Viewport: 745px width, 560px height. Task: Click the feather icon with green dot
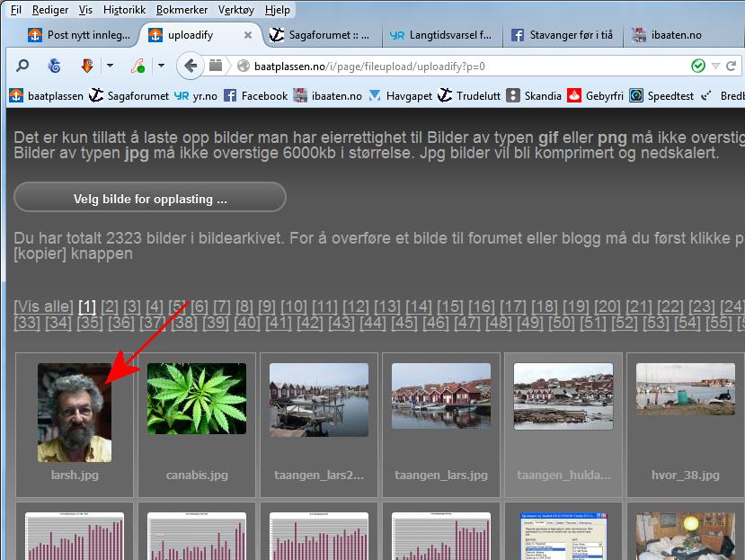tap(137, 66)
